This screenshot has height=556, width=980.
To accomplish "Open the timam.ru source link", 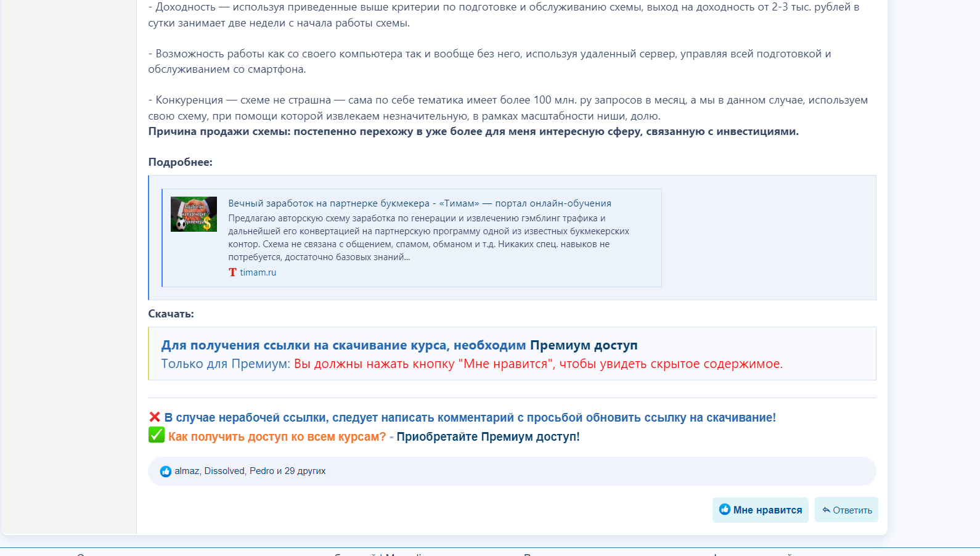I will (x=258, y=272).
